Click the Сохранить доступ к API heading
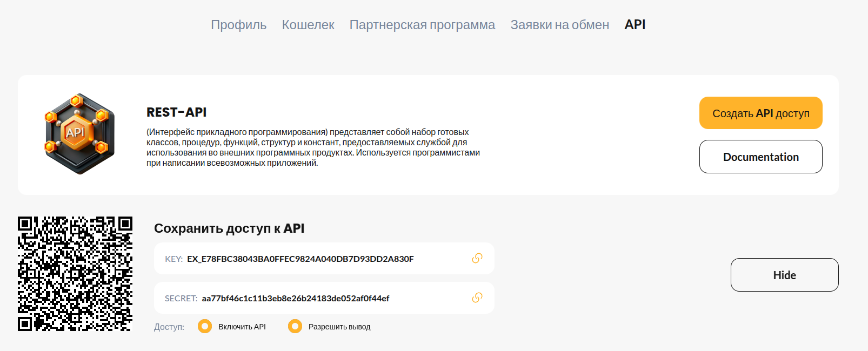868x351 pixels. [x=229, y=228]
